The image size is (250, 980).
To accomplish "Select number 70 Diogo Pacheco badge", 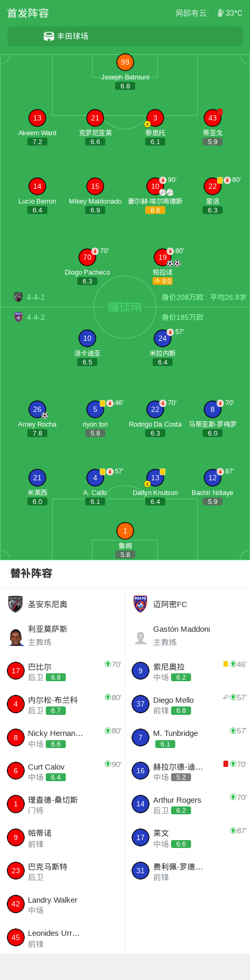I will (x=87, y=257).
